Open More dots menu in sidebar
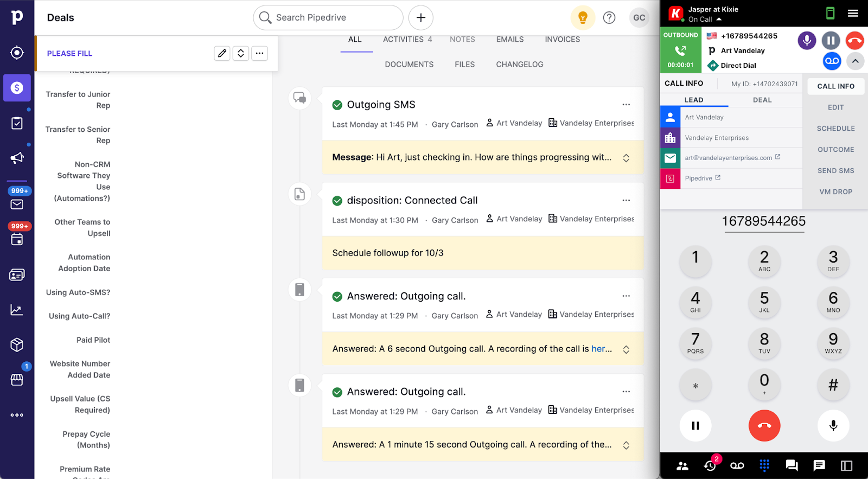The image size is (868, 479). (17, 415)
